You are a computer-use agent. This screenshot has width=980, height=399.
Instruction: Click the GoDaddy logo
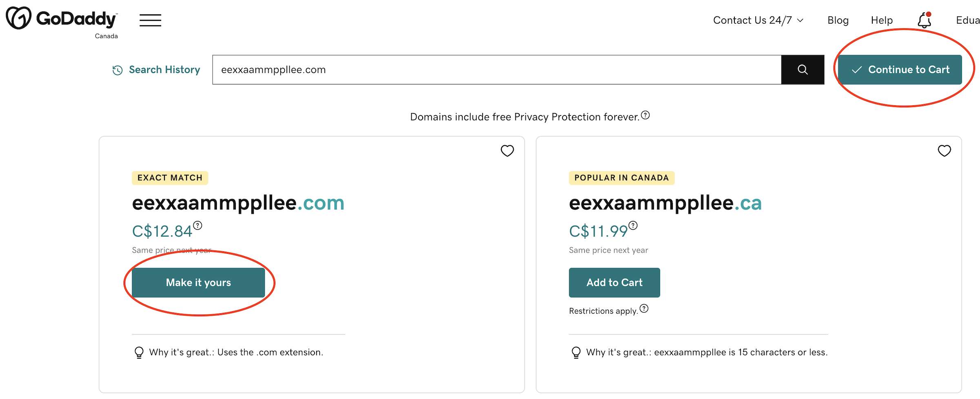[62, 18]
